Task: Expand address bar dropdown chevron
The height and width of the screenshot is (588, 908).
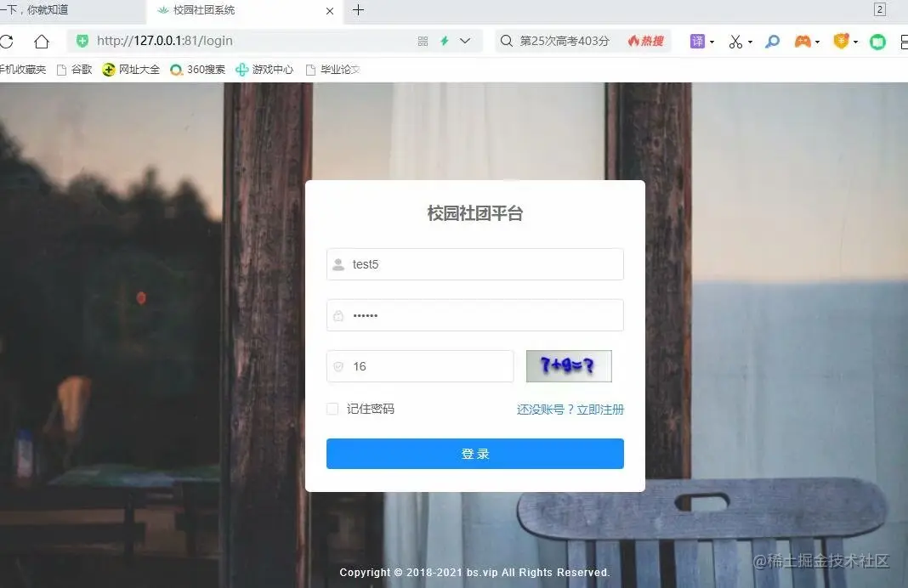Action: click(x=465, y=41)
